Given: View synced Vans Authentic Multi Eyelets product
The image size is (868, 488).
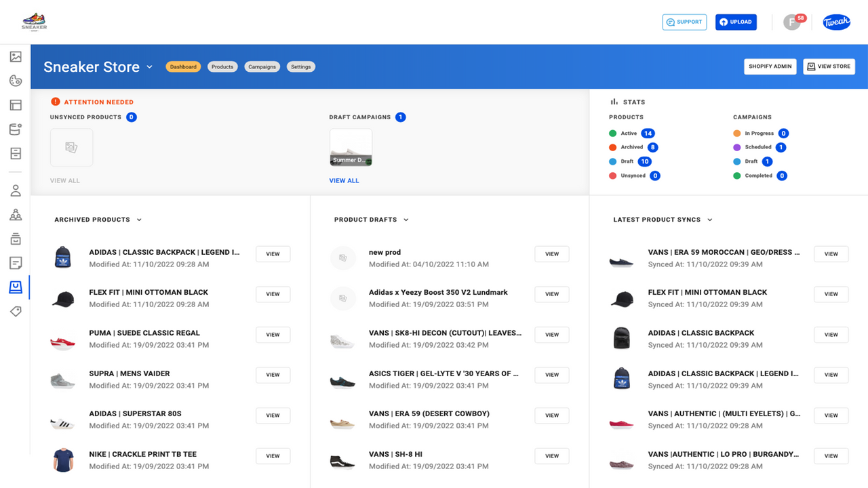Looking at the screenshot, I should (x=831, y=415).
